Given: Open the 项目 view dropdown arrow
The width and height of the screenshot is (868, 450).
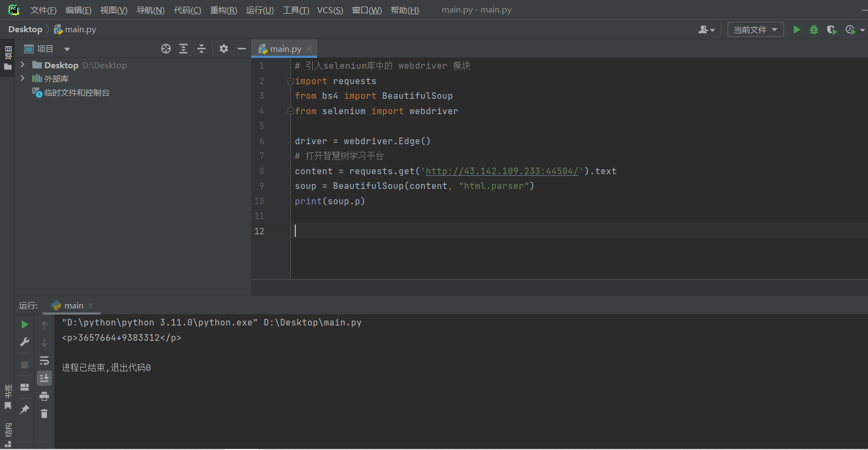Looking at the screenshot, I should (67, 49).
